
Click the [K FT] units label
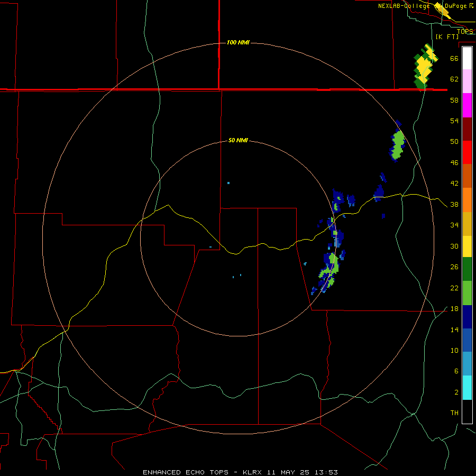pyautogui.click(x=447, y=36)
